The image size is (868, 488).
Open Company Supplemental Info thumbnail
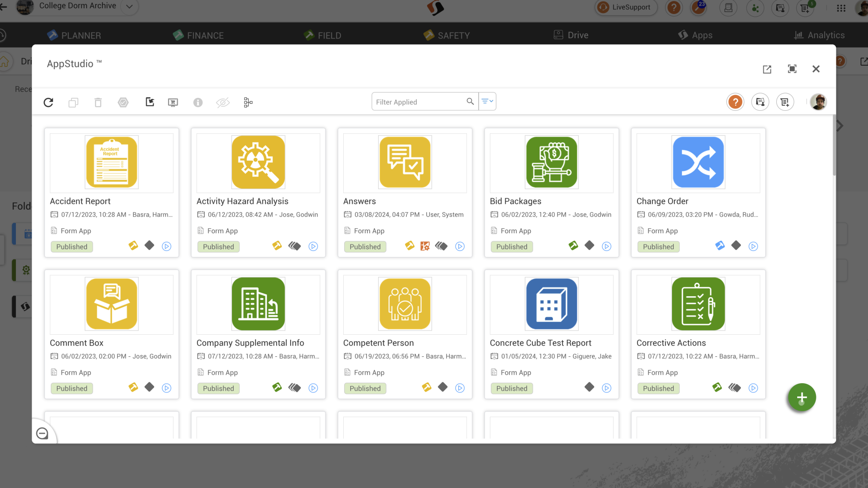258,304
